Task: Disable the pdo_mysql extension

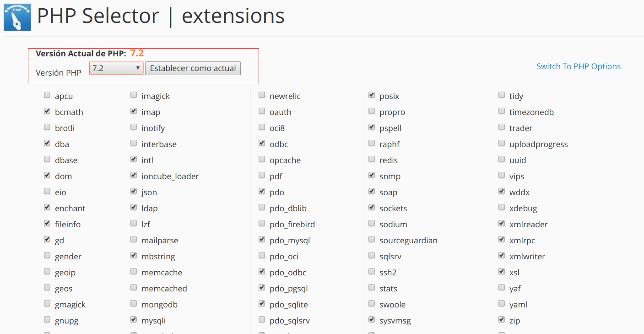Action: [261, 239]
